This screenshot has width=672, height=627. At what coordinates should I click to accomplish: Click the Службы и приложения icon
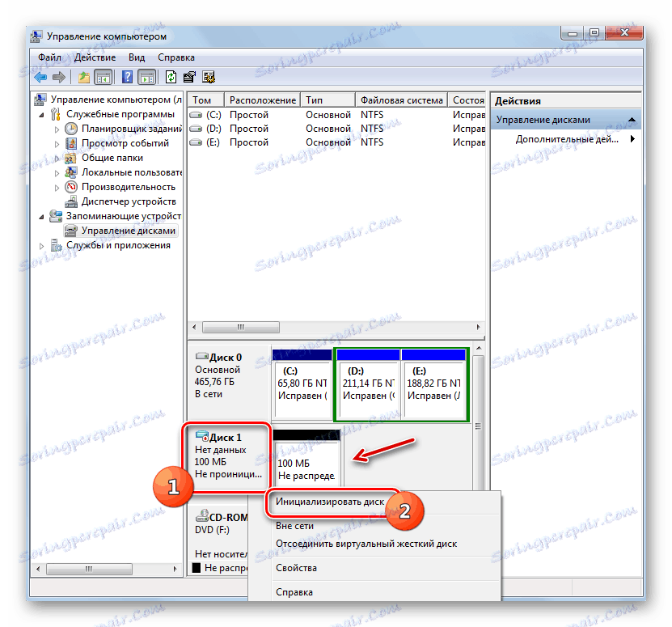(56, 245)
